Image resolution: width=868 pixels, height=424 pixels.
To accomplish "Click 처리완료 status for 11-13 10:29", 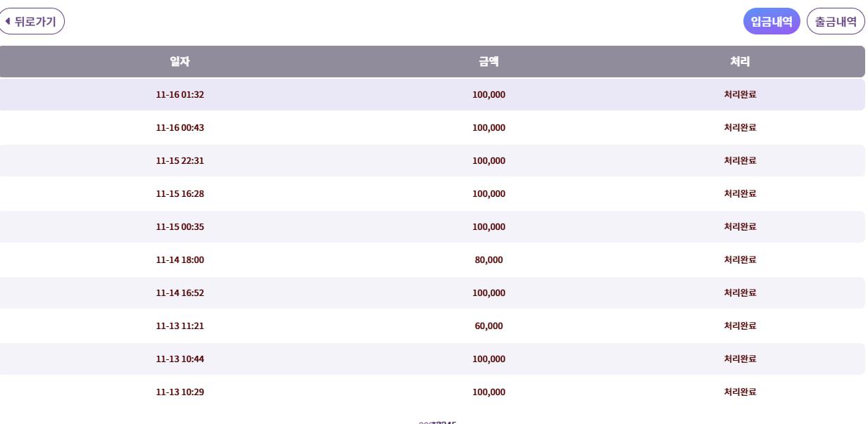I will tap(740, 392).
